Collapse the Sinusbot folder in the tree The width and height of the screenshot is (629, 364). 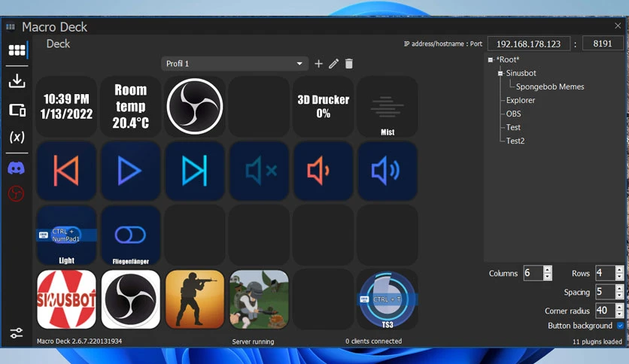[x=500, y=74]
